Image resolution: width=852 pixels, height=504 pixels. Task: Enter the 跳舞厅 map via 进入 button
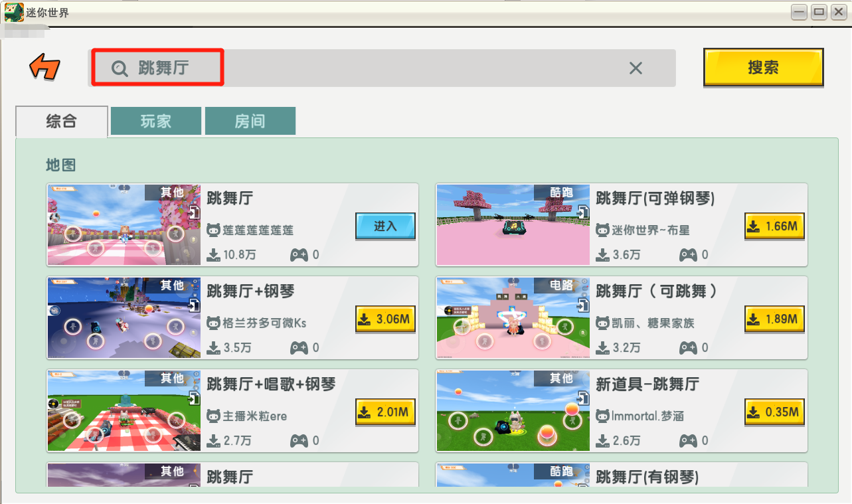click(x=385, y=226)
